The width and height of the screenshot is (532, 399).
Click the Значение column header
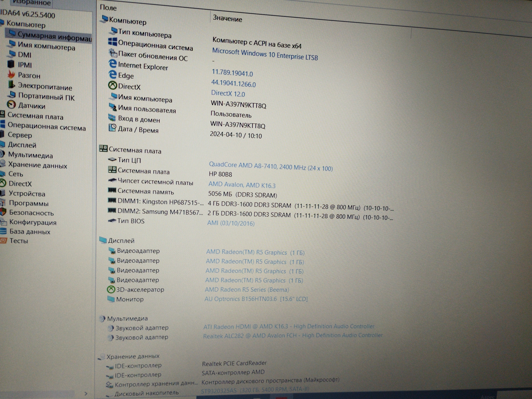[x=227, y=19]
